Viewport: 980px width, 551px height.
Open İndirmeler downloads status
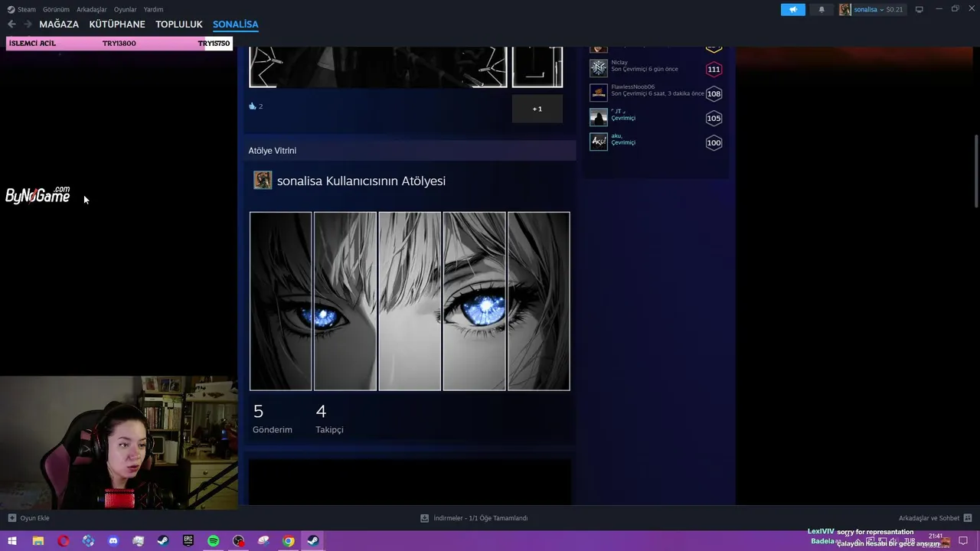tap(474, 518)
